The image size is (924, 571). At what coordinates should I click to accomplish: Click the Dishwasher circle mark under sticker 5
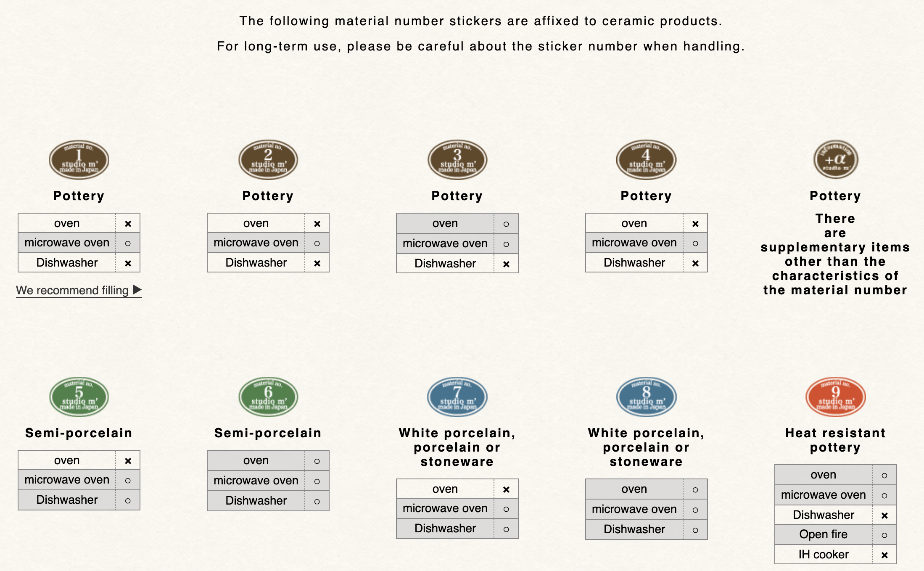128,501
